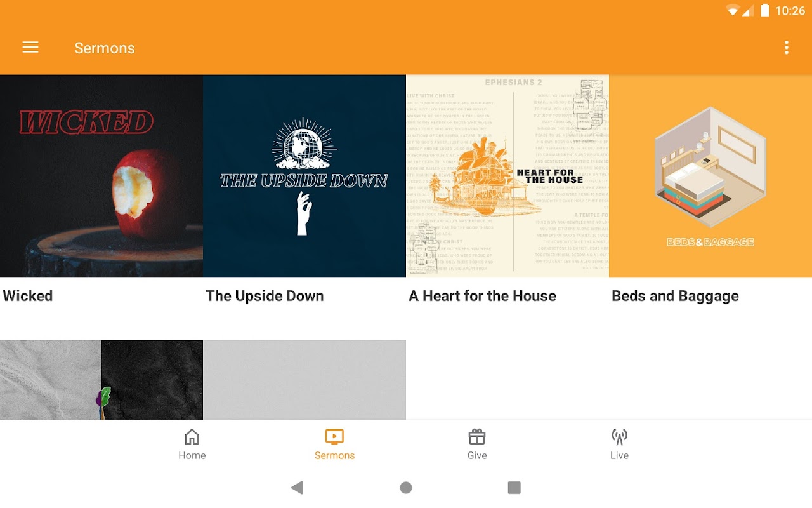Open The Upside Down series artwork

click(x=304, y=176)
